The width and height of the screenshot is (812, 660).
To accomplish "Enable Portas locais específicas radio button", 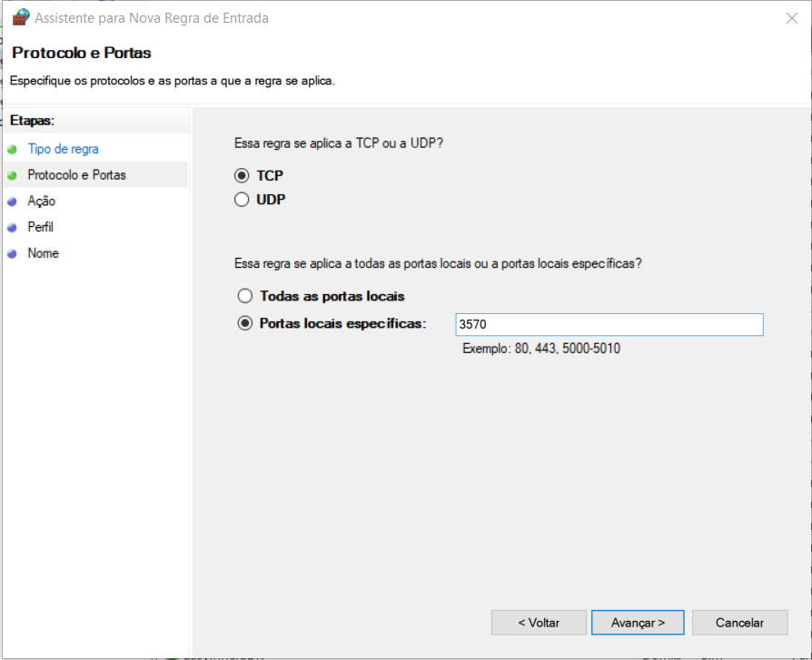I will [x=244, y=323].
